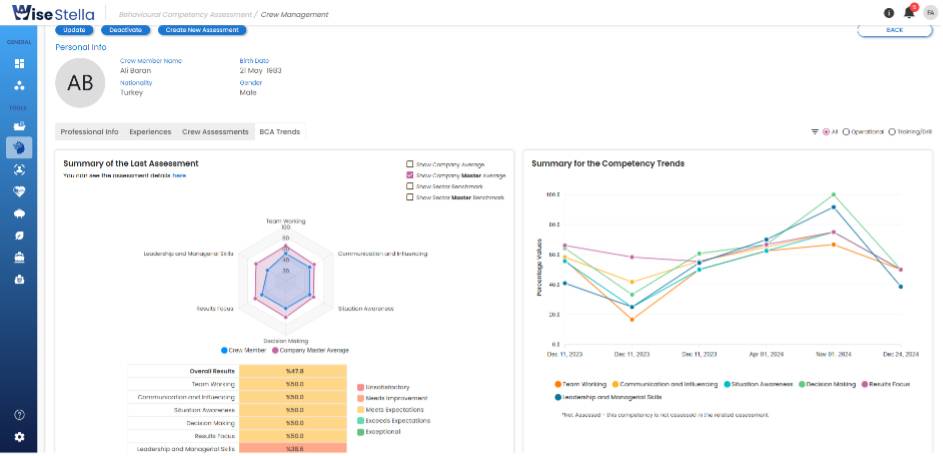
Task: Enable Show Company Average checkbox
Action: [x=410, y=163]
